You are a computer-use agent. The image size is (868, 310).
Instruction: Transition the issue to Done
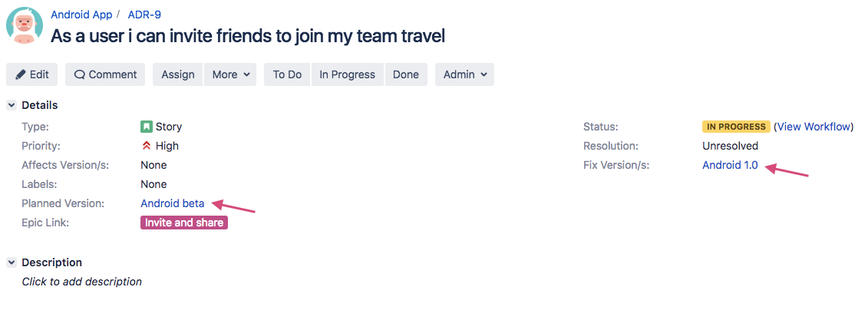[406, 74]
